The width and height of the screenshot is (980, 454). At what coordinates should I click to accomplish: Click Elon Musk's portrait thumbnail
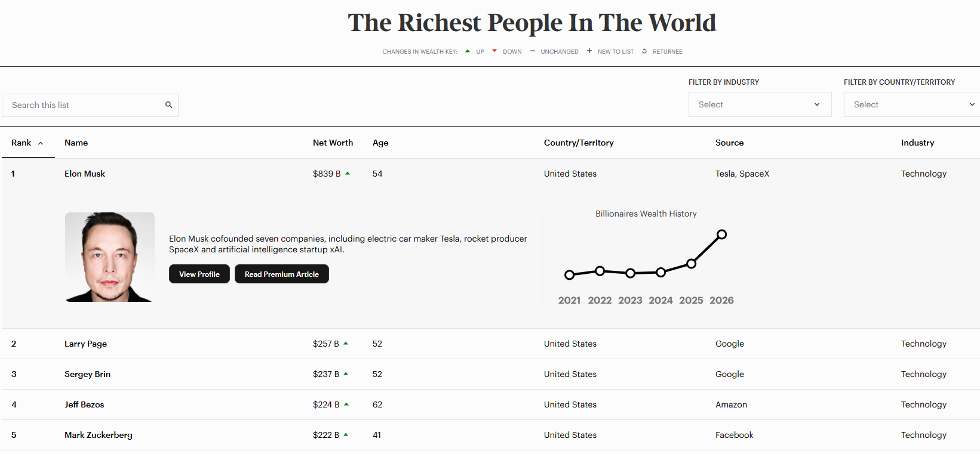(x=110, y=257)
